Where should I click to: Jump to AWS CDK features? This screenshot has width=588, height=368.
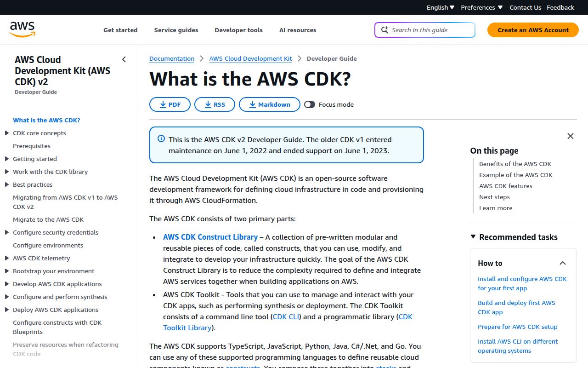coord(505,186)
